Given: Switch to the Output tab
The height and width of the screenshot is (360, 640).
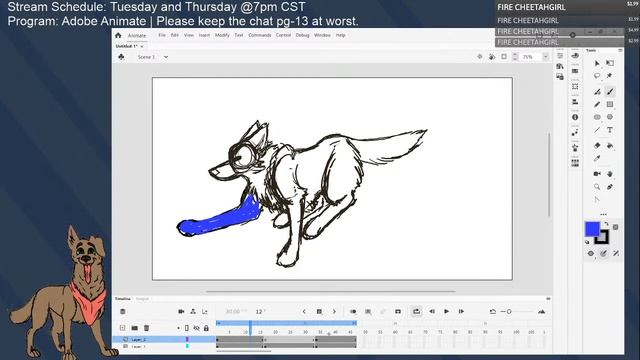Looking at the screenshot, I should pyautogui.click(x=142, y=299).
